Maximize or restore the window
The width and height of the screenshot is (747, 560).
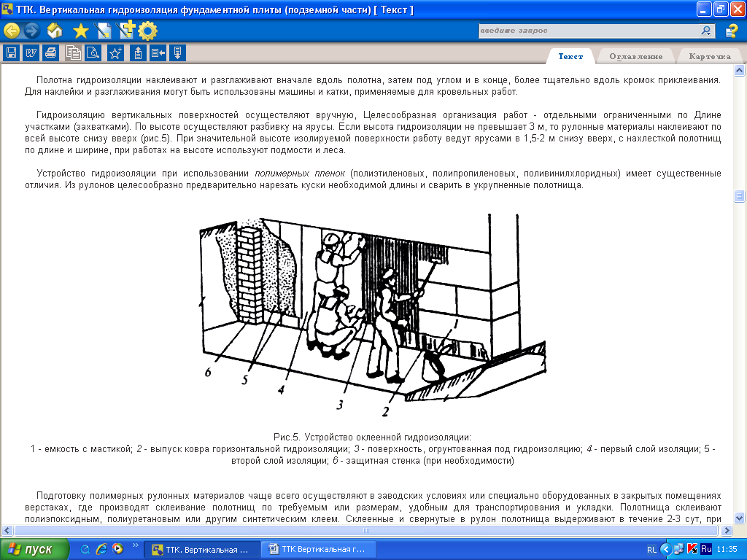click(x=720, y=9)
